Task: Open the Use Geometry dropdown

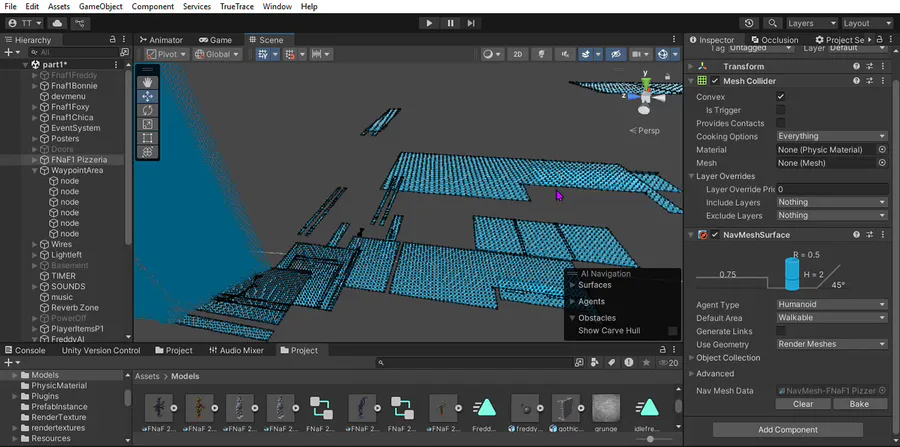Action: click(832, 344)
